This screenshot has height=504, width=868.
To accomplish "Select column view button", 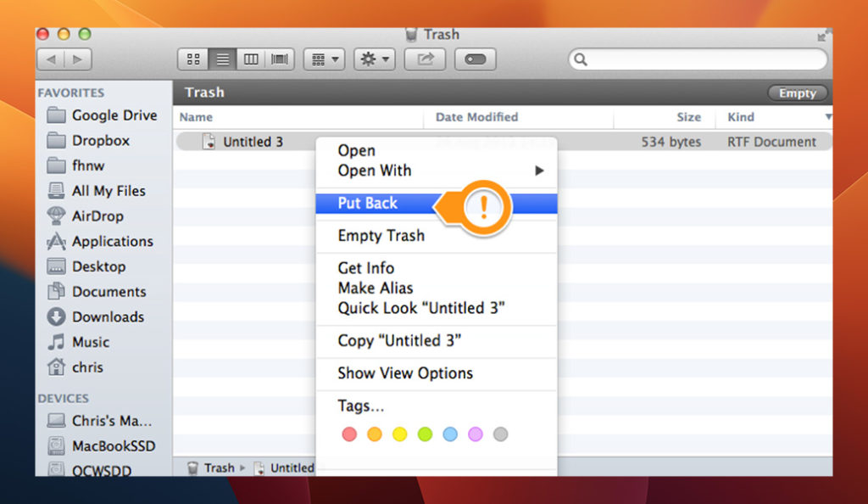I will click(x=251, y=59).
